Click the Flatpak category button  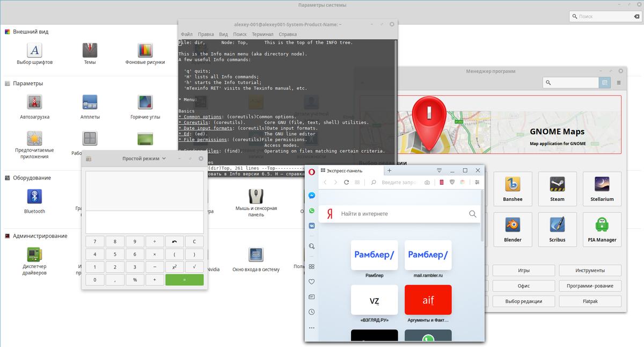pyautogui.click(x=590, y=301)
